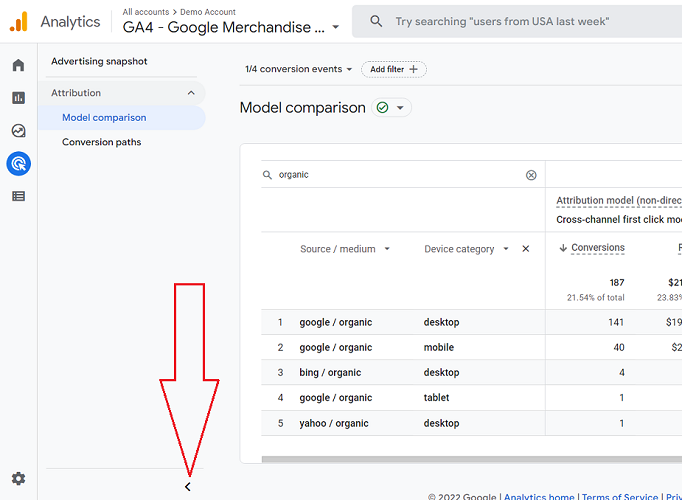The width and height of the screenshot is (682, 500).
Task: Expand the Model comparison status dropdown arrow
Action: coord(400,108)
